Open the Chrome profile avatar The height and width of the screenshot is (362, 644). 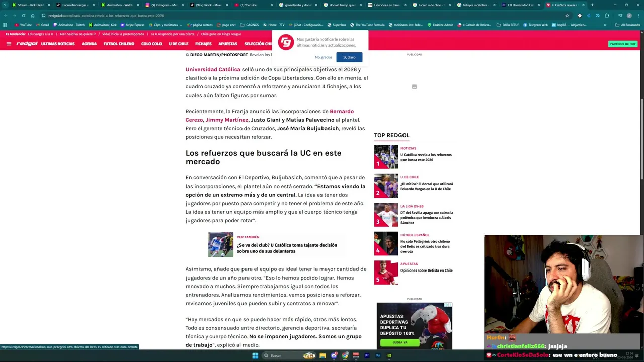coord(629,16)
